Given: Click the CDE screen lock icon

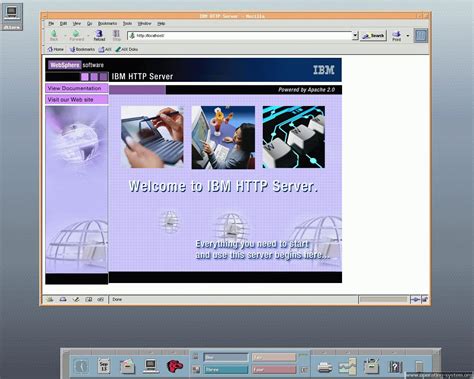Looking at the screenshot, I should coord(196,357).
